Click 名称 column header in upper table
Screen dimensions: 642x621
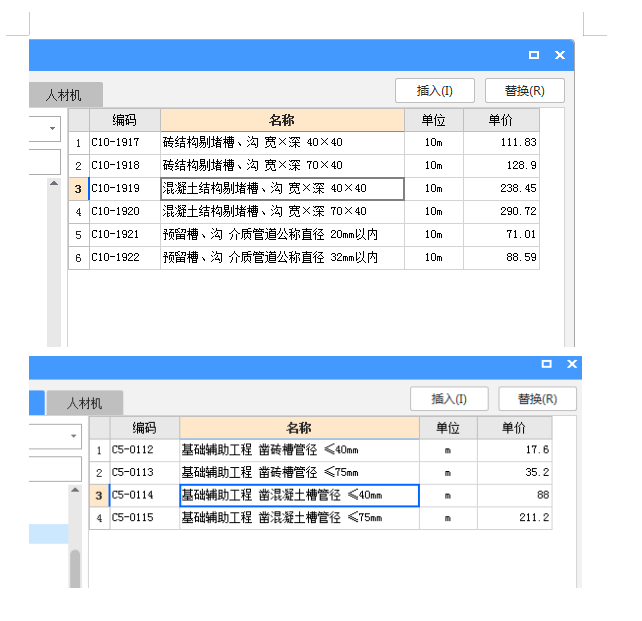[282, 120]
